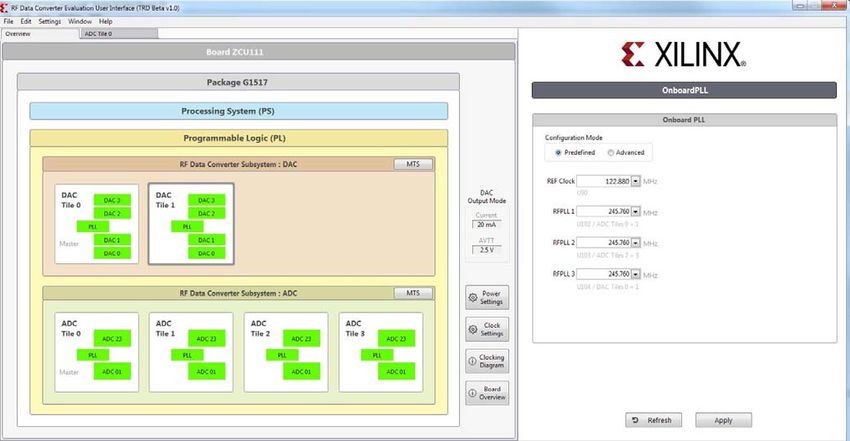
Task: Expand the RFPLL 3 frequency dropdown
Action: 635,274
